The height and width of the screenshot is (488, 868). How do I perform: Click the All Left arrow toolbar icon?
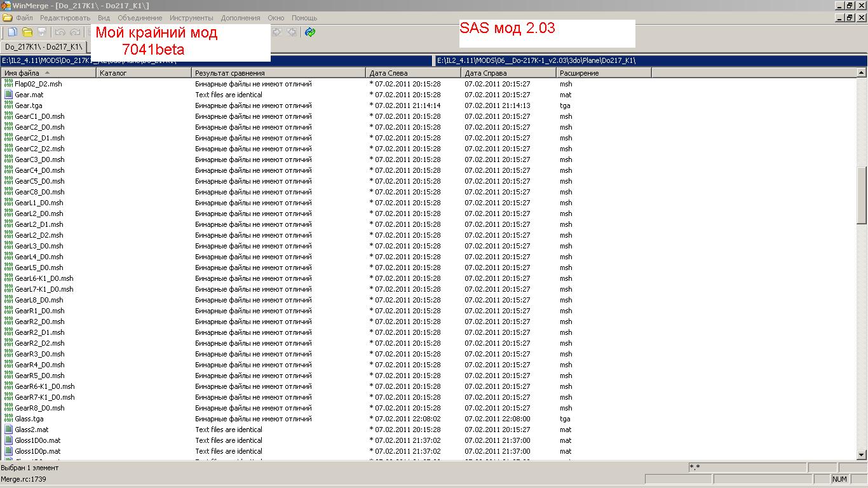[292, 32]
